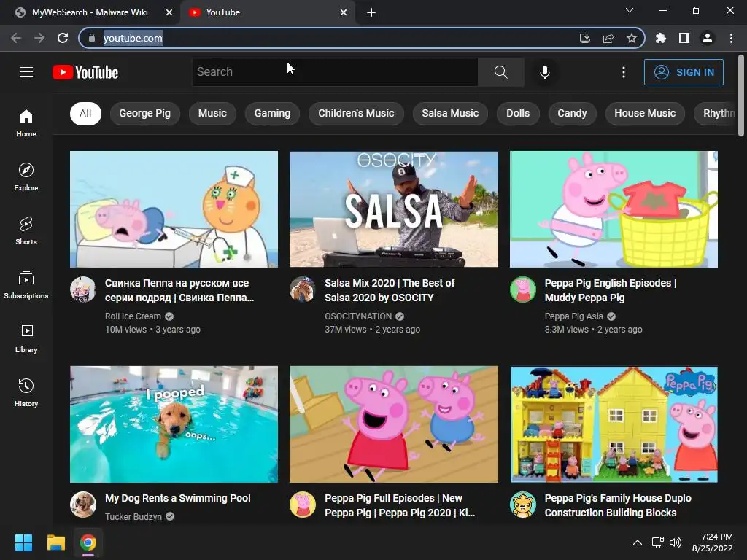Visit OSOCITYNATION channel name
The height and width of the screenshot is (560, 747).
pyautogui.click(x=358, y=316)
